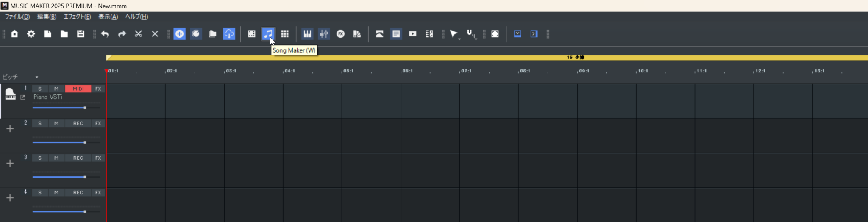Click the circular FX icon in toolbar
The image size is (868, 222).
coord(340,34)
